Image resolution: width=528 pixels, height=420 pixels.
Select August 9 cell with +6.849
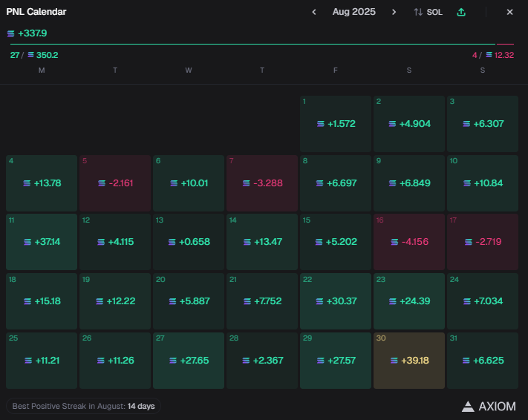409,183
